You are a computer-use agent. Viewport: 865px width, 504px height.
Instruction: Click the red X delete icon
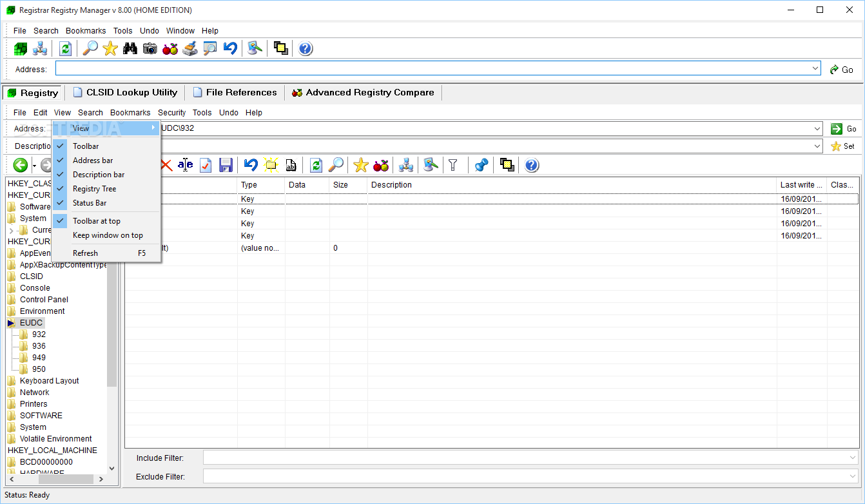(x=166, y=166)
